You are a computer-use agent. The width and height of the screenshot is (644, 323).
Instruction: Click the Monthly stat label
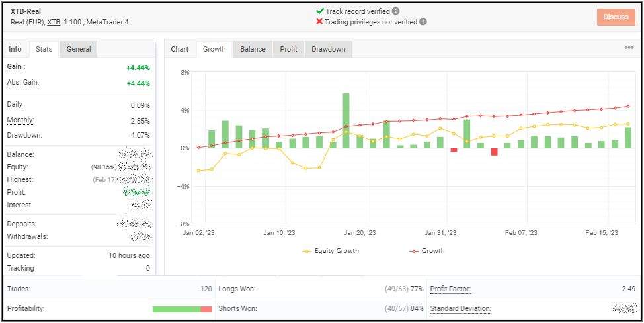(x=20, y=120)
